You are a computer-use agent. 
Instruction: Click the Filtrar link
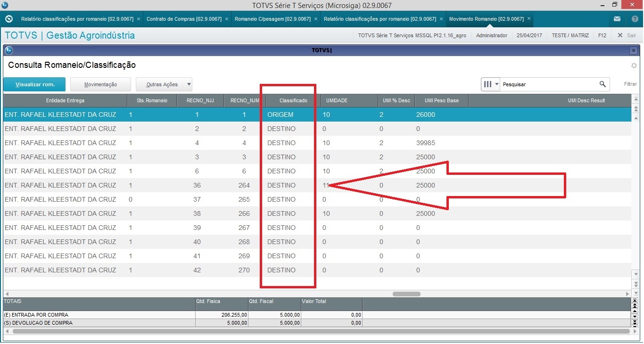(x=630, y=84)
